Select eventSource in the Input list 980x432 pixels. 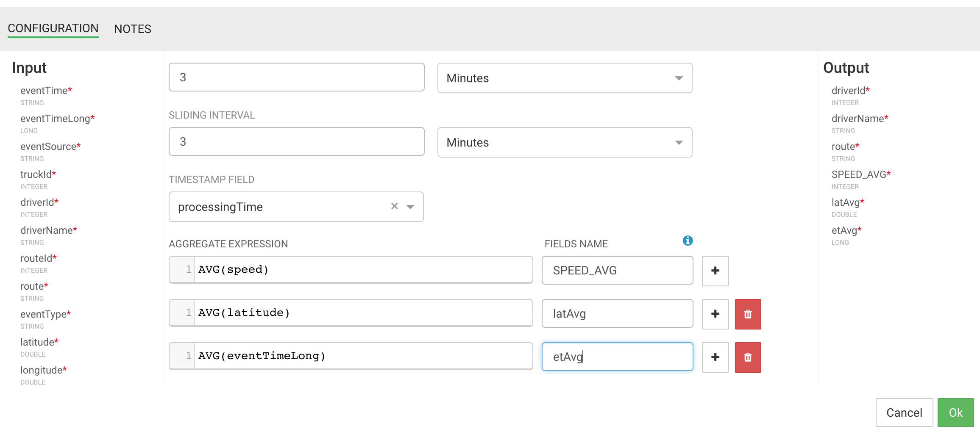coord(50,147)
